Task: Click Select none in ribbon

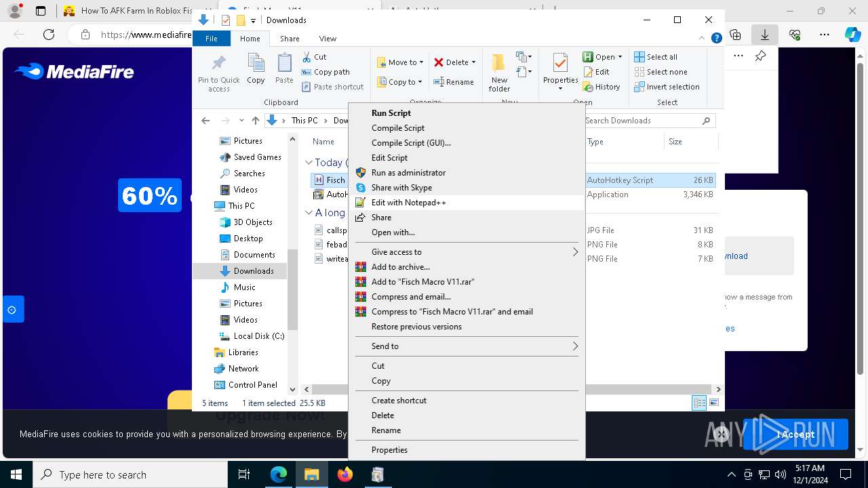Action: tap(661, 72)
